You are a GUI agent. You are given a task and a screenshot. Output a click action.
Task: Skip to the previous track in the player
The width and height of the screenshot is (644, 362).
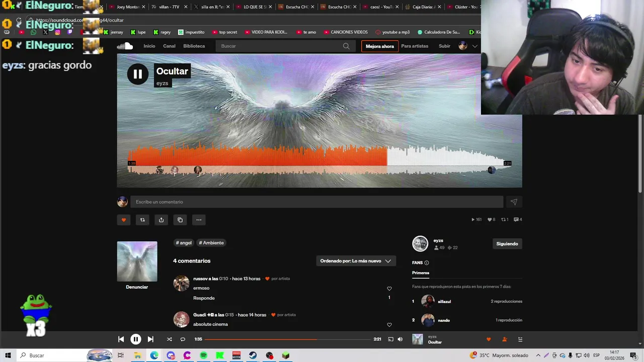tap(121, 339)
